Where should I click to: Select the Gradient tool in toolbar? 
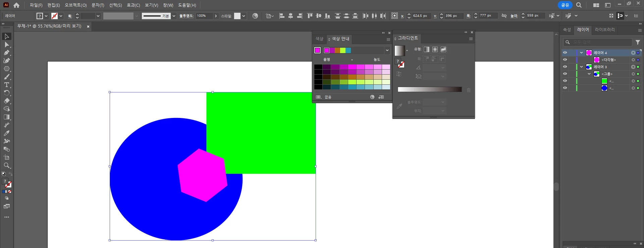point(7,117)
